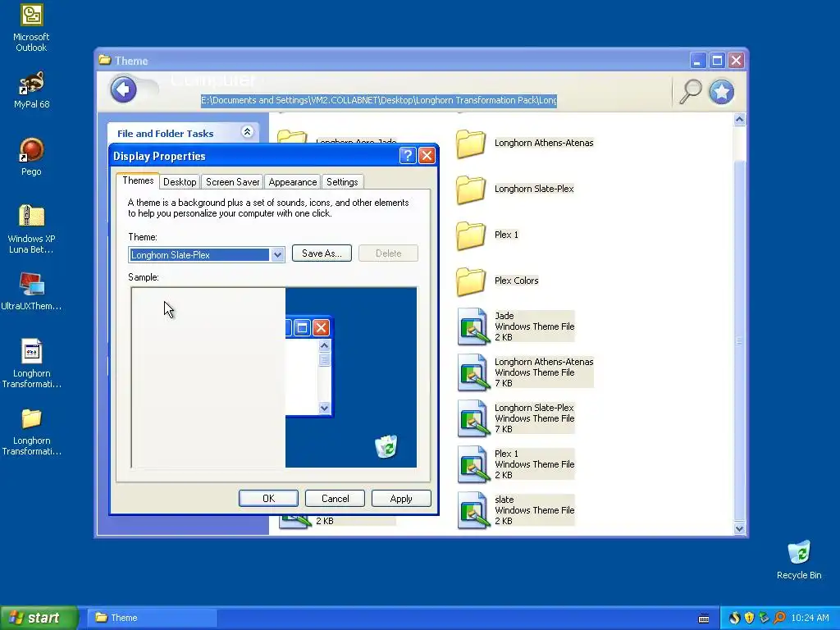This screenshot has height=630, width=840.
Task: Click the Theme window scrollbar up arrow
Action: [739, 120]
